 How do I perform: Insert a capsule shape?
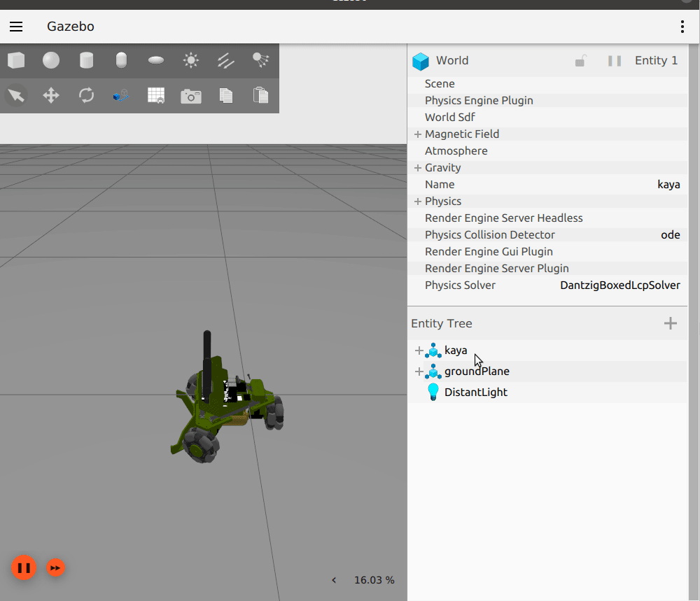point(121,60)
